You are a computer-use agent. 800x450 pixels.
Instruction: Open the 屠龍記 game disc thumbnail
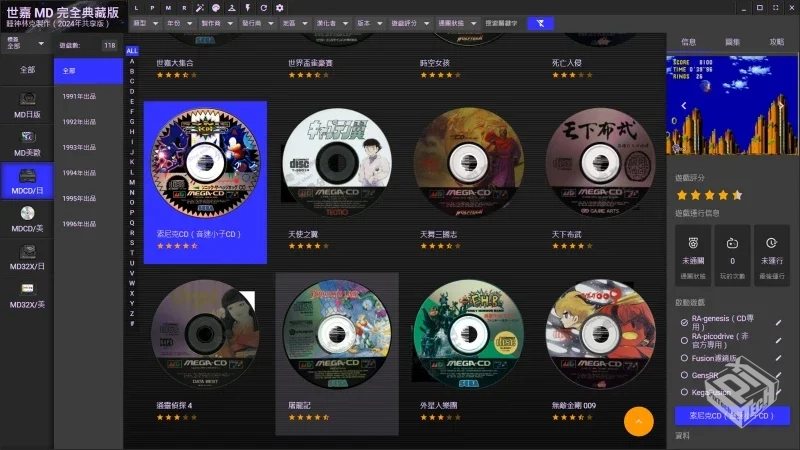(337, 334)
